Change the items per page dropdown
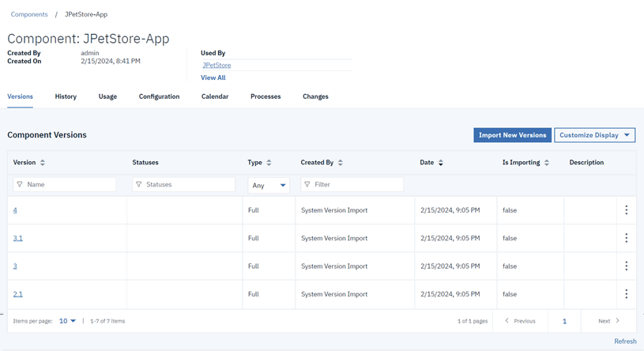Image resolution: width=644 pixels, height=351 pixels. click(68, 321)
